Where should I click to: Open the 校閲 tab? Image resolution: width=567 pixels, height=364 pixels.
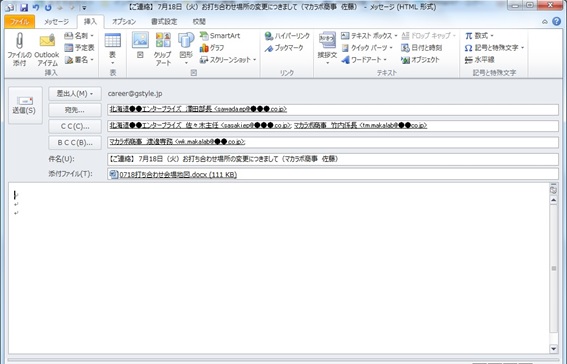(x=199, y=22)
